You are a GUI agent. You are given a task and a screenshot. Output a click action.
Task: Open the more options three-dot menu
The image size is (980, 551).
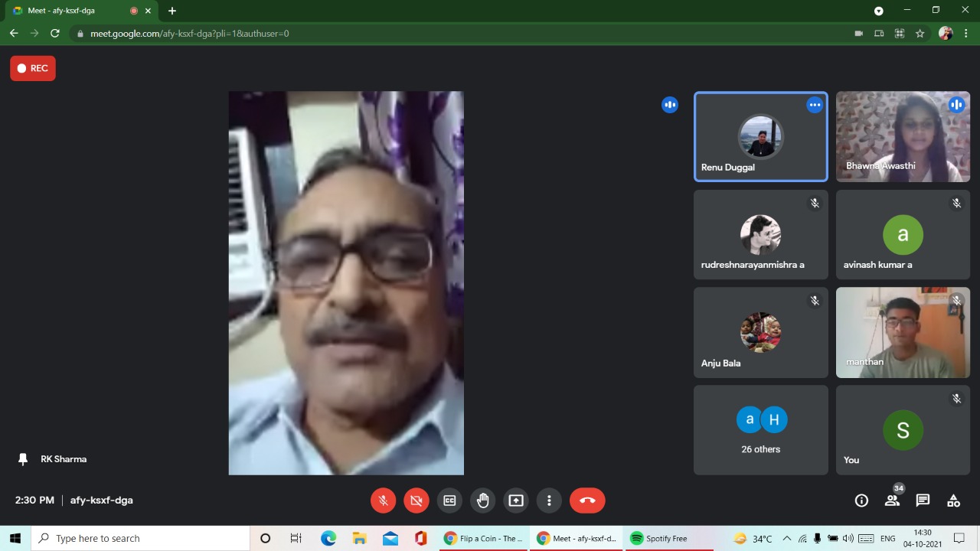click(x=549, y=500)
